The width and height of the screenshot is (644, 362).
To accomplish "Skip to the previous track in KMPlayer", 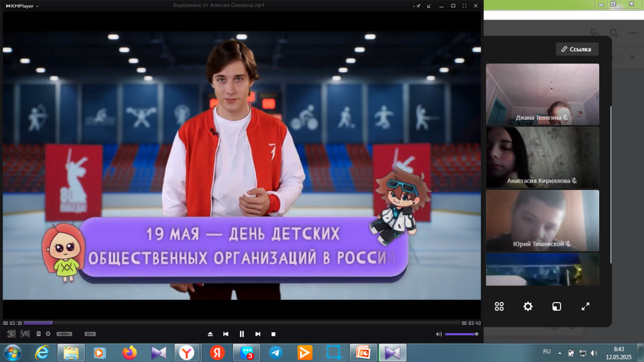I will [226, 334].
